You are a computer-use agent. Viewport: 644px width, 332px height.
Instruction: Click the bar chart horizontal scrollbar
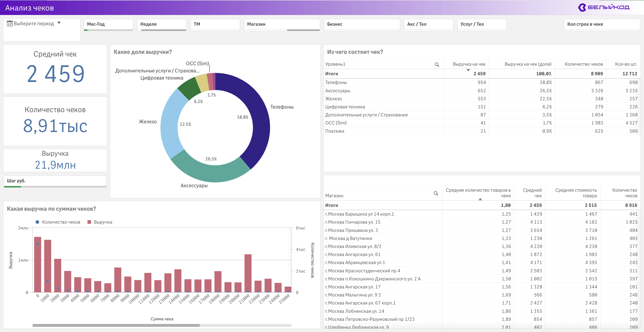point(116,325)
